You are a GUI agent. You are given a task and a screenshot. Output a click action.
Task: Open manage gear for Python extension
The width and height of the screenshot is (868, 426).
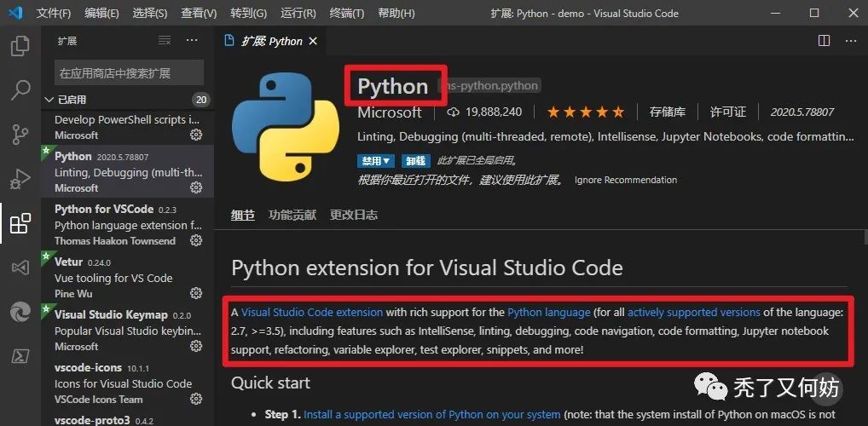coord(196,187)
